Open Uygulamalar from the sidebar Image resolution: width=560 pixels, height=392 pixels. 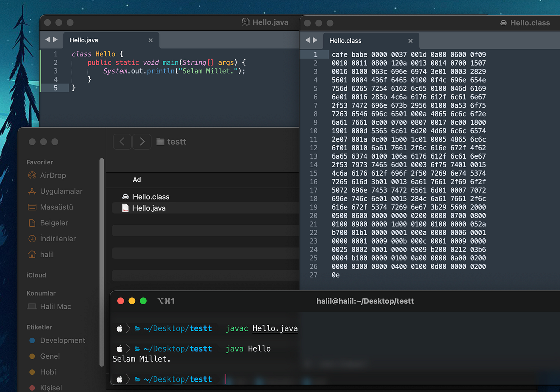click(32, 191)
